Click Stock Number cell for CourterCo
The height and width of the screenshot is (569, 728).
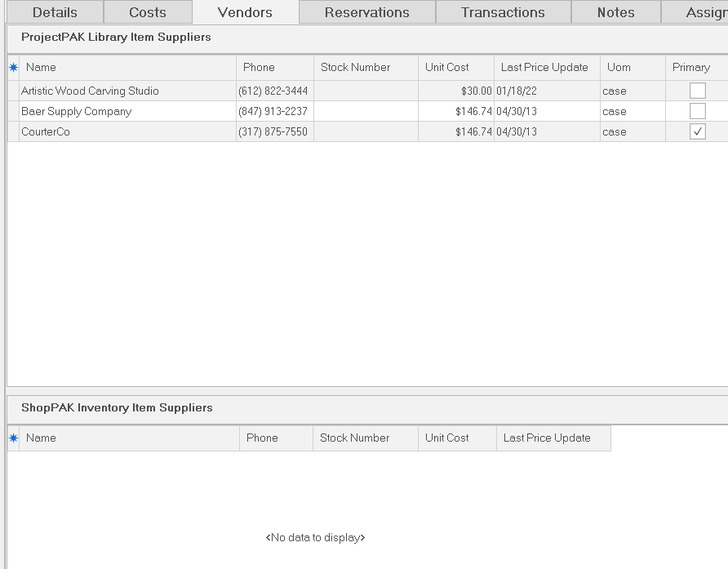point(365,132)
